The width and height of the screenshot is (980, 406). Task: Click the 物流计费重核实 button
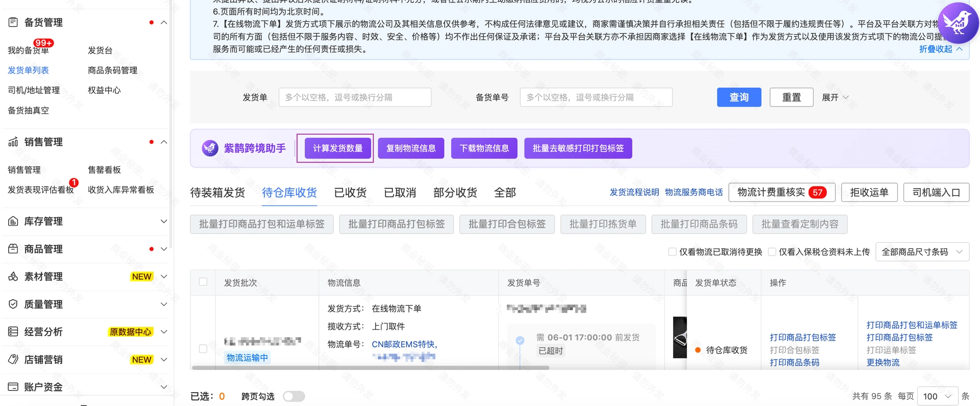[782, 192]
